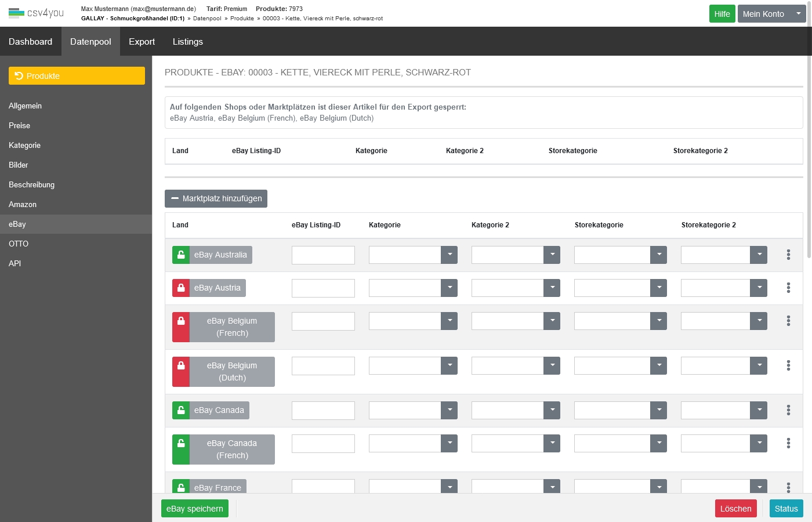812x522 pixels.
Task: Click the csv4you logo icon
Action: pyautogui.click(x=17, y=13)
